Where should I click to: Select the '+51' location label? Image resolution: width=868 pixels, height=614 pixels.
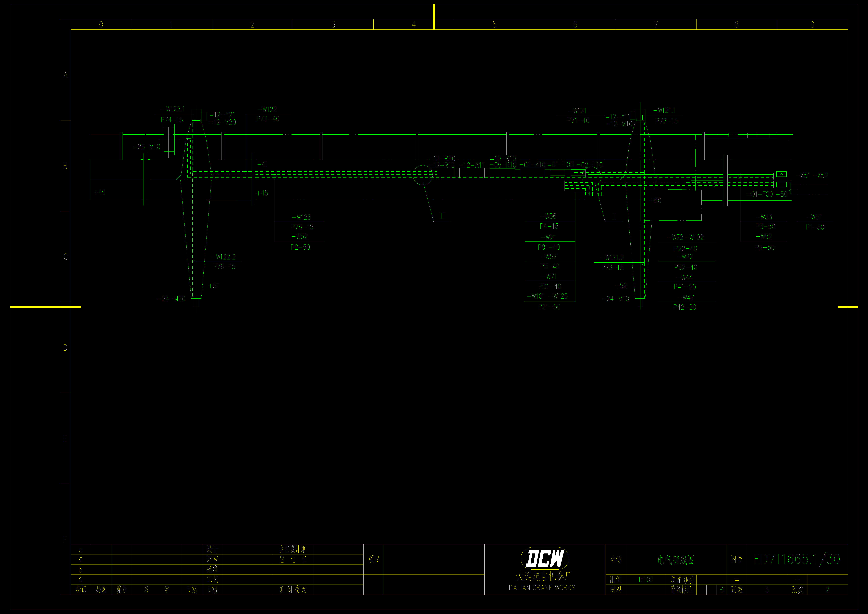coord(214,286)
